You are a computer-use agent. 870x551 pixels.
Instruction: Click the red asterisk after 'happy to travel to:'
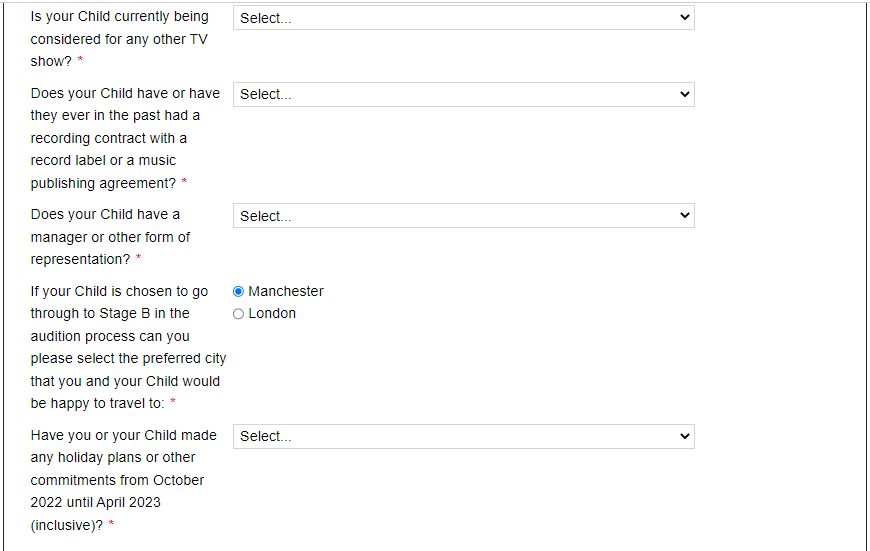(173, 401)
